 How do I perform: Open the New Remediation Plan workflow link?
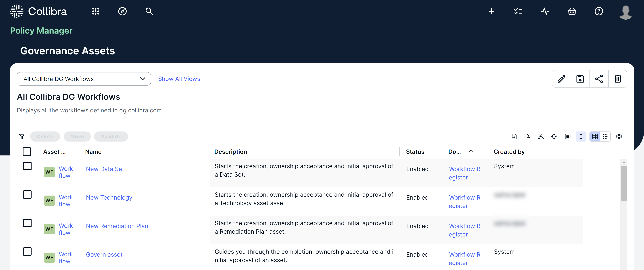[x=117, y=226]
